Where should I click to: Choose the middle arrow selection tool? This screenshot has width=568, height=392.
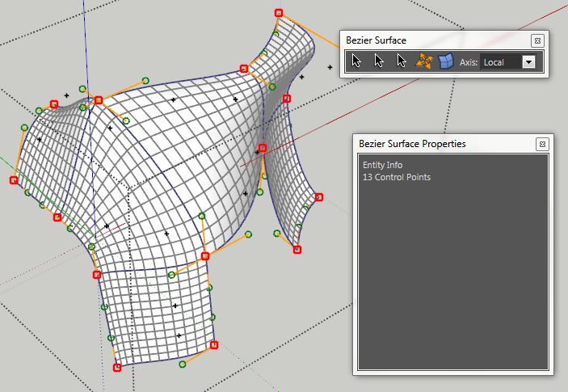[x=379, y=61]
